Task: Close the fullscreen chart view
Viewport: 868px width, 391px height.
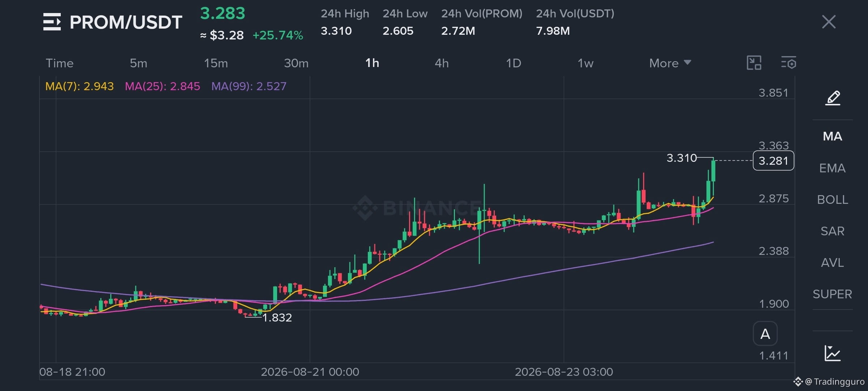Action: (x=829, y=22)
